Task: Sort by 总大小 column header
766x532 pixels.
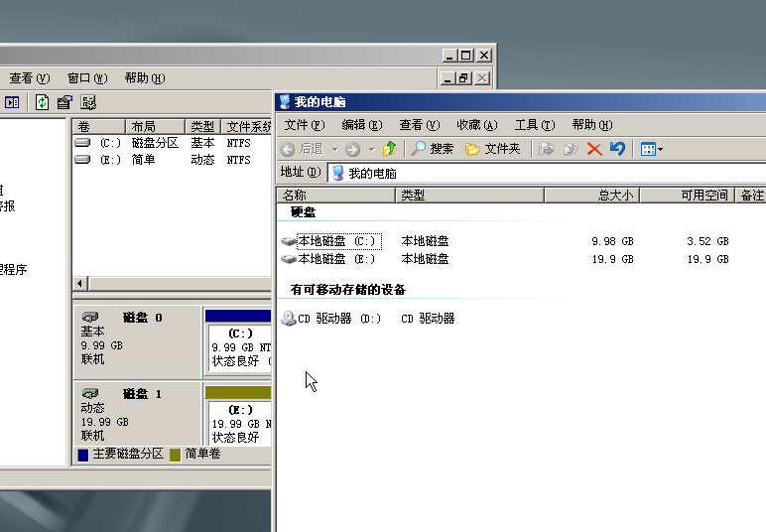Action: pyautogui.click(x=591, y=196)
